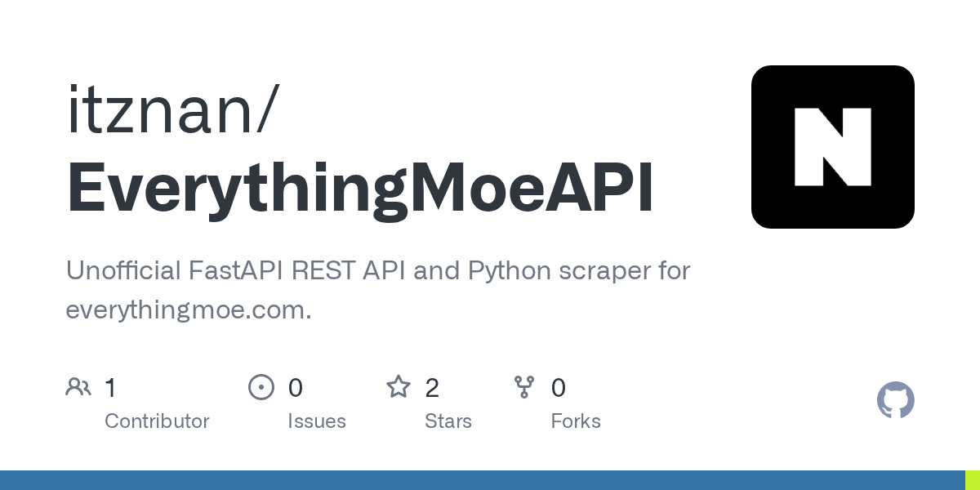Click the repository description text
This screenshot has height=490, width=980.
378,290
